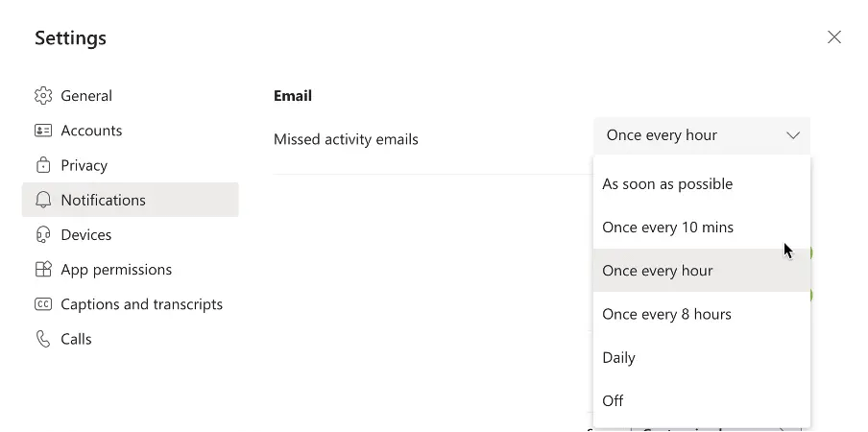Click the dropdown chevron arrow
The image size is (868, 432).
point(793,135)
